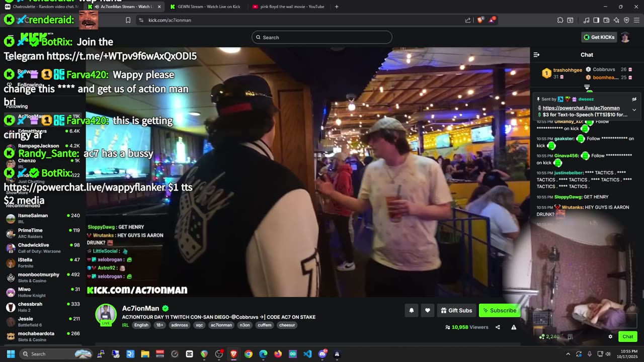644x362 pixels.
Task: Click the xqc tag
Action: coord(199,325)
